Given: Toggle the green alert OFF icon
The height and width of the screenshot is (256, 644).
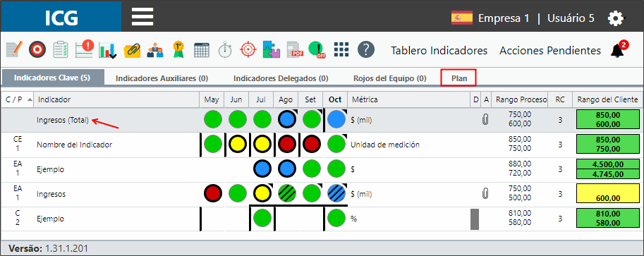Looking at the screenshot, I should click(317, 50).
